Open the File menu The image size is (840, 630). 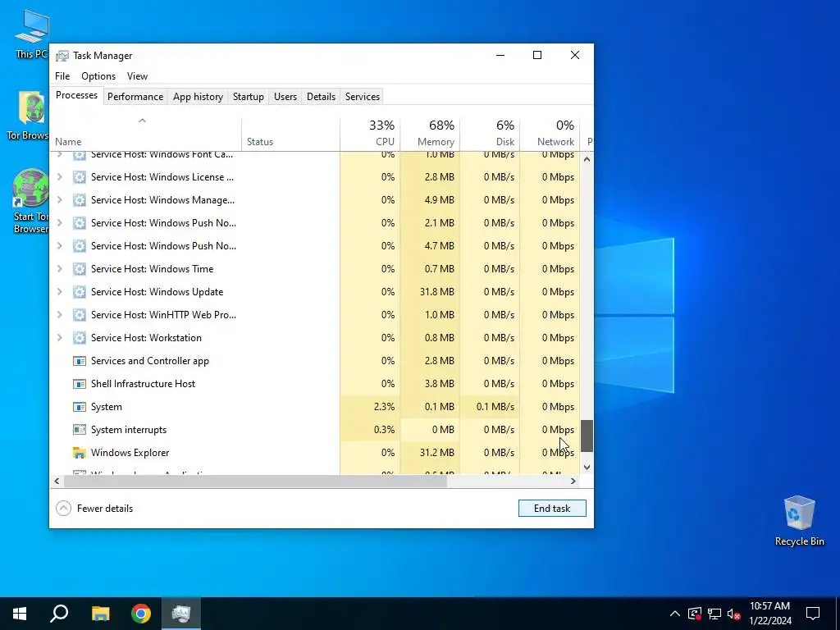[x=62, y=76]
